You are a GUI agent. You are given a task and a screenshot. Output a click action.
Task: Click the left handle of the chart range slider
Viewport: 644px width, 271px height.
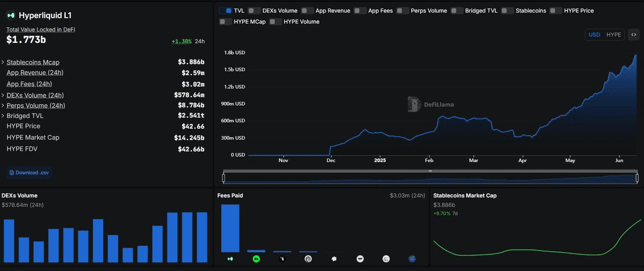coord(223,178)
